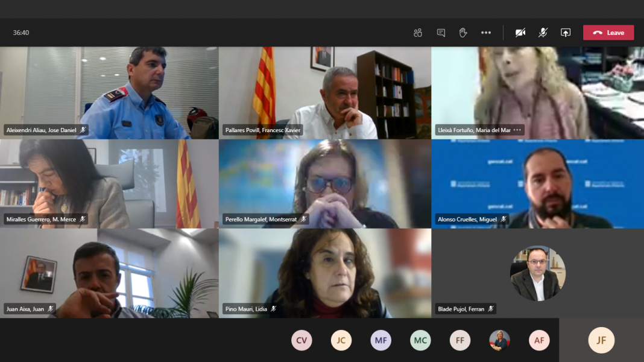
Task: Select the AF participant avatar
Action: [539, 340]
